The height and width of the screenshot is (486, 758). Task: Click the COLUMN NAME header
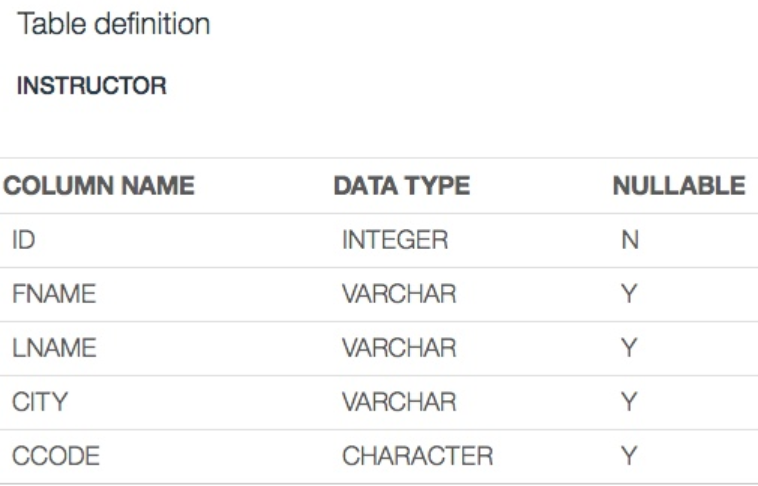tap(99, 186)
